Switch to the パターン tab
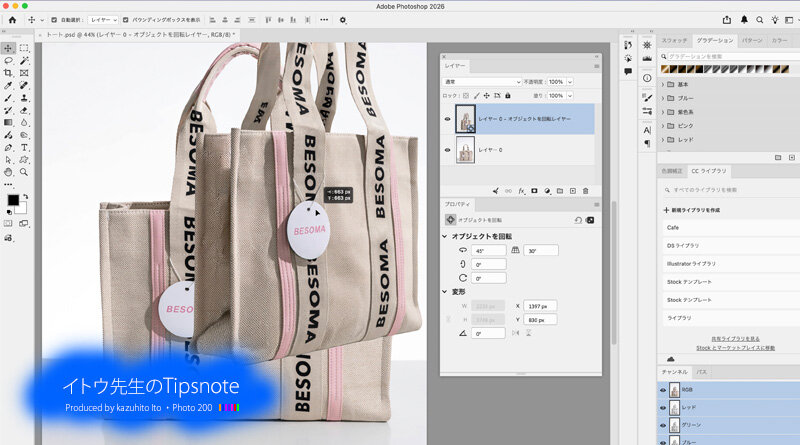The height and width of the screenshot is (445, 800). pos(752,40)
